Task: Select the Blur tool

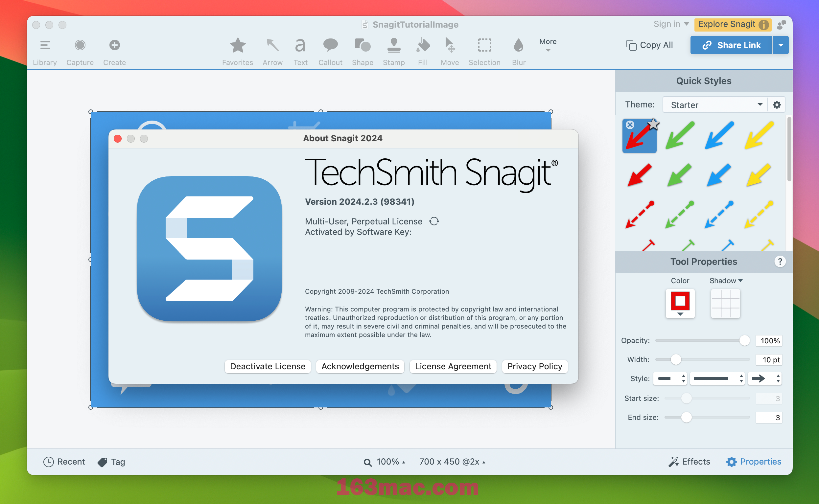Action: (519, 52)
